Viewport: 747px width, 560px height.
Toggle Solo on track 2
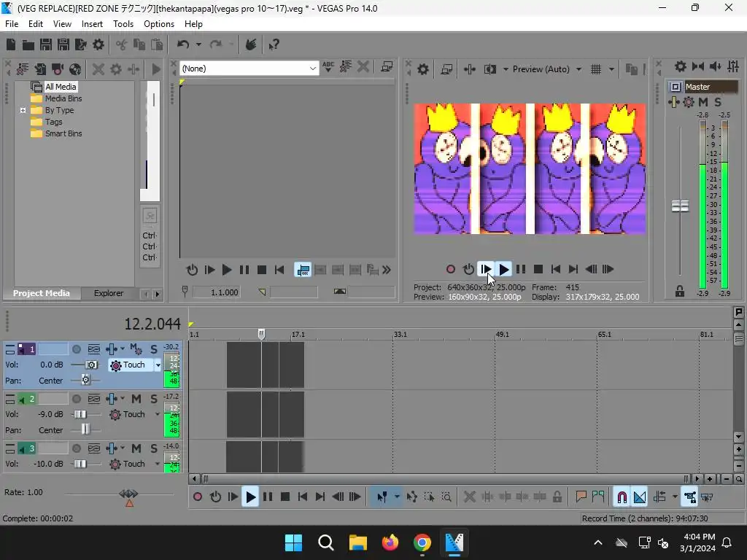[154, 399]
